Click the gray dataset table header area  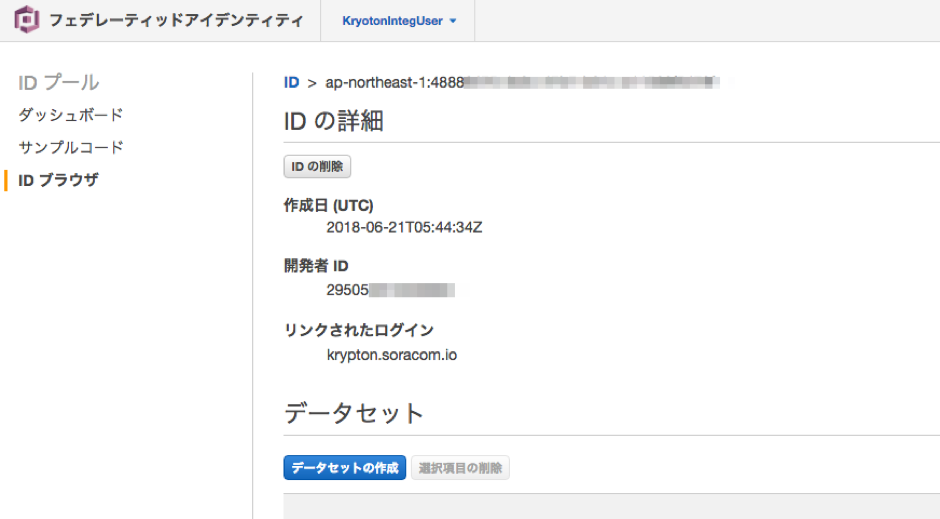610,505
